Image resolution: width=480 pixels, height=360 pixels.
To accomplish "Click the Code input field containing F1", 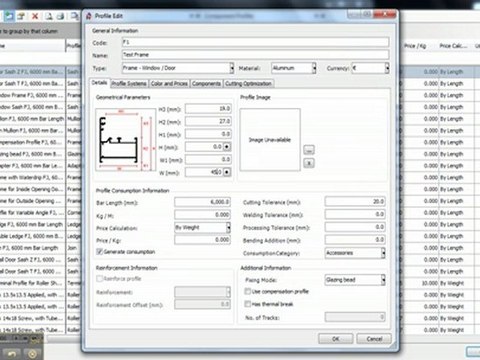I will tap(255, 42).
